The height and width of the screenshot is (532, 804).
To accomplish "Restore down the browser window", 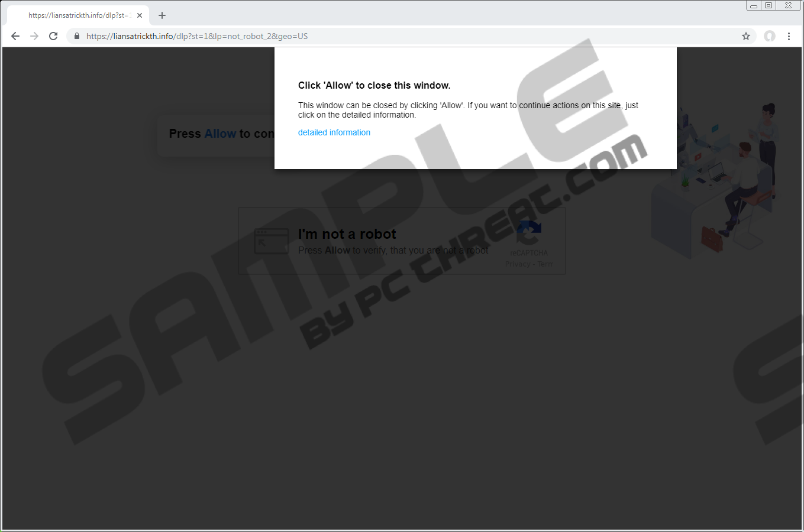I will click(769, 6).
